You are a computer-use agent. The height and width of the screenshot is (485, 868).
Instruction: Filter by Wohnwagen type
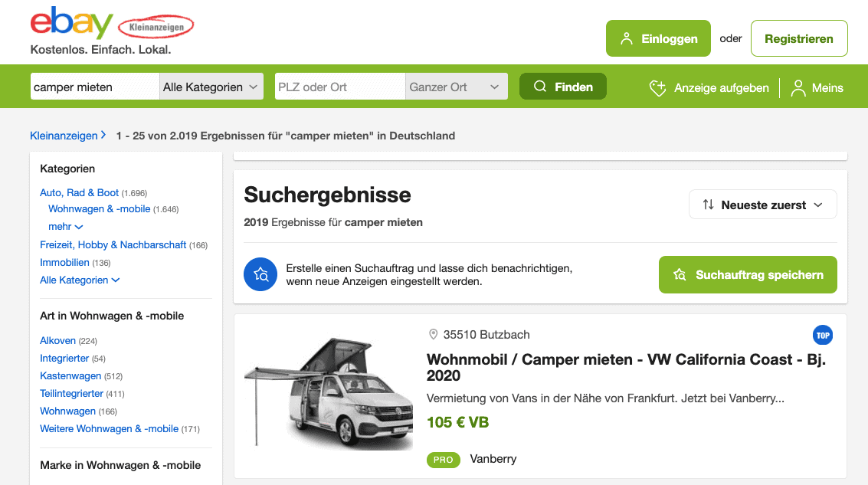coord(67,411)
